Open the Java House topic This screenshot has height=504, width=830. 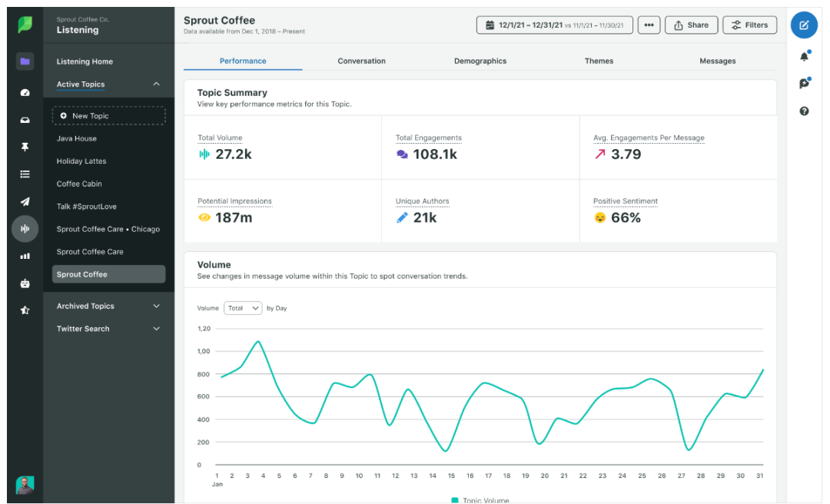click(x=77, y=139)
